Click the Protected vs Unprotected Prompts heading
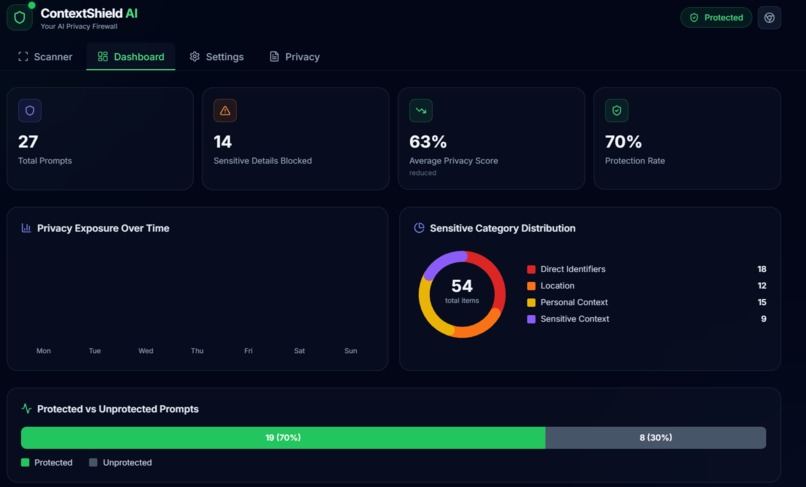Viewport: 806px width, 487px height. pyautogui.click(x=118, y=409)
